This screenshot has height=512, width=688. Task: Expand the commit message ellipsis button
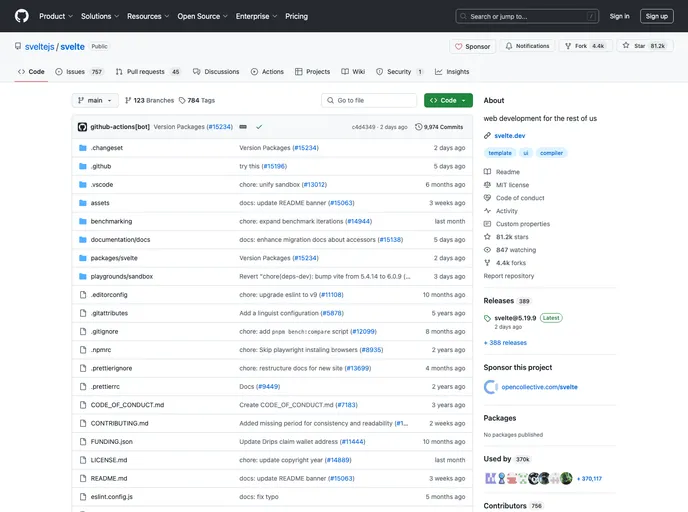click(x=243, y=127)
